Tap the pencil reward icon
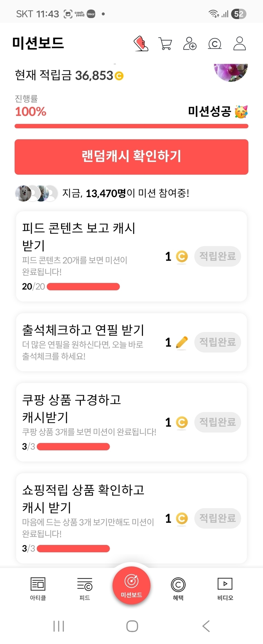 point(182,342)
